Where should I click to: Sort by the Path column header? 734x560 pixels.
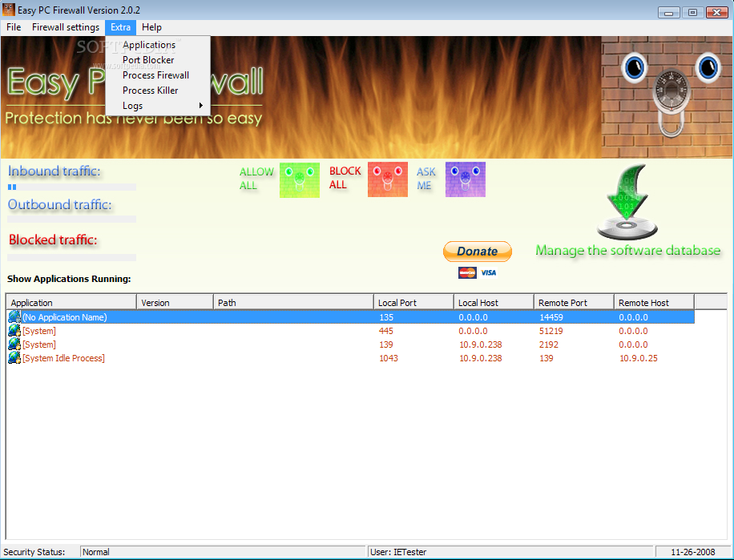293,302
